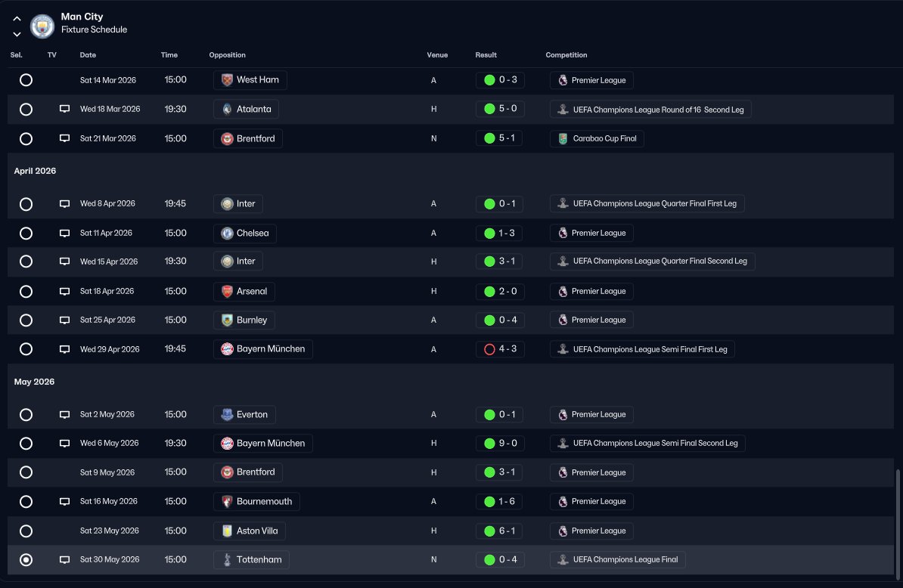The height and width of the screenshot is (588, 903).
Task: Click the vertical scrollbar on the right
Action: (898, 521)
